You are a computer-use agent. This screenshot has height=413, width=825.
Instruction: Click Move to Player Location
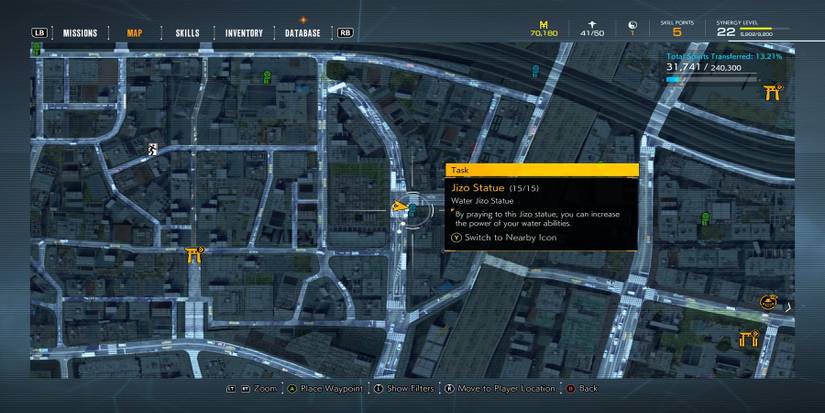tap(506, 388)
